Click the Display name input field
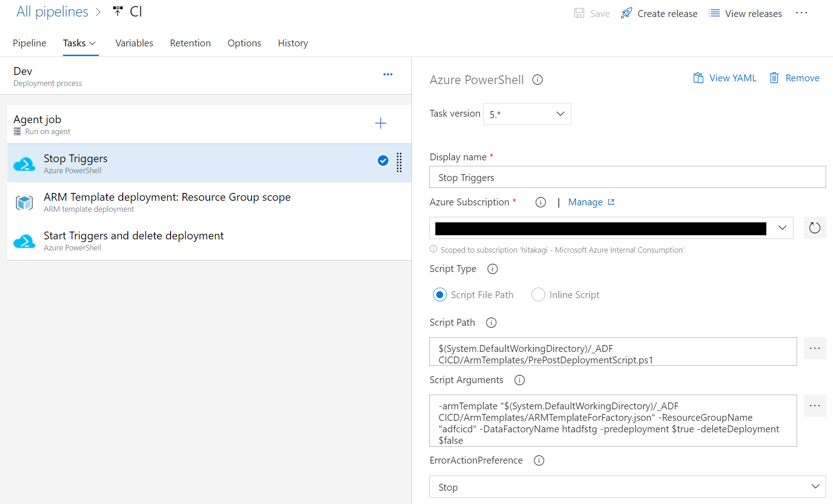Screen dimensions: 833x504 point(627,177)
